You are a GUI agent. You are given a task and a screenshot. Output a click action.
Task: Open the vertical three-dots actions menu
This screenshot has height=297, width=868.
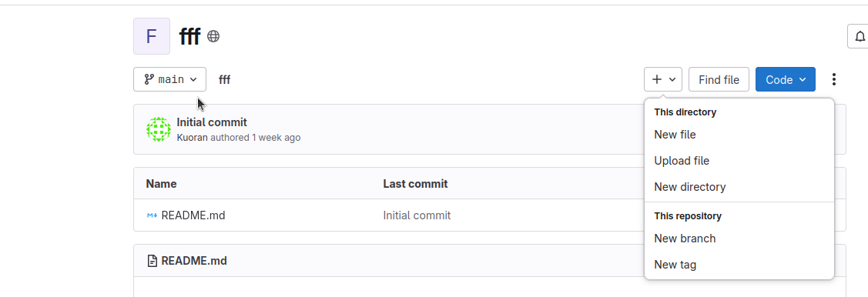coord(833,80)
